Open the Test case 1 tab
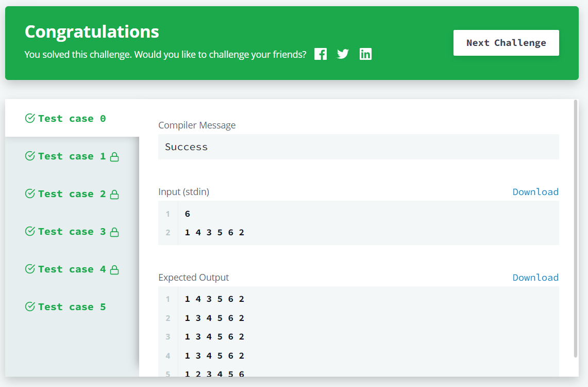 pos(72,156)
